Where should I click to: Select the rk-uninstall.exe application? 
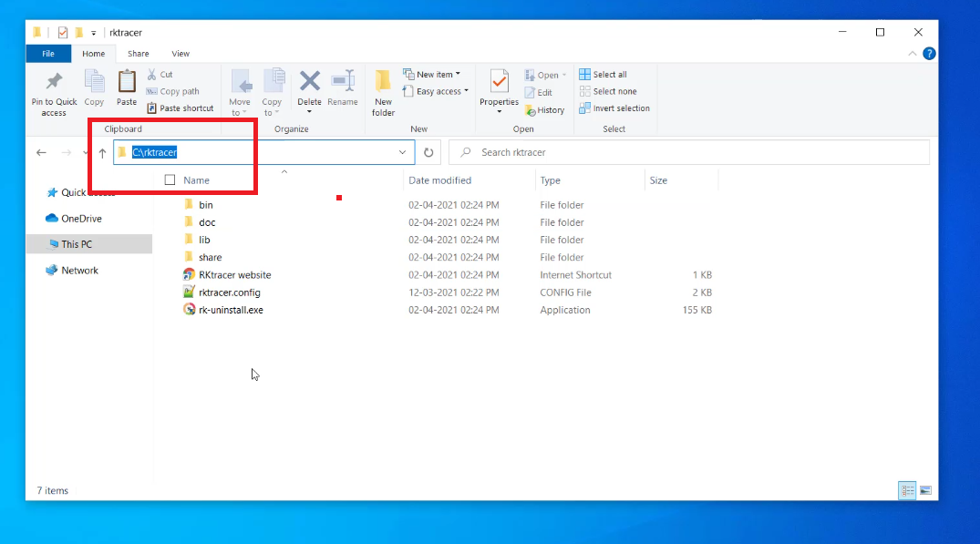223,310
